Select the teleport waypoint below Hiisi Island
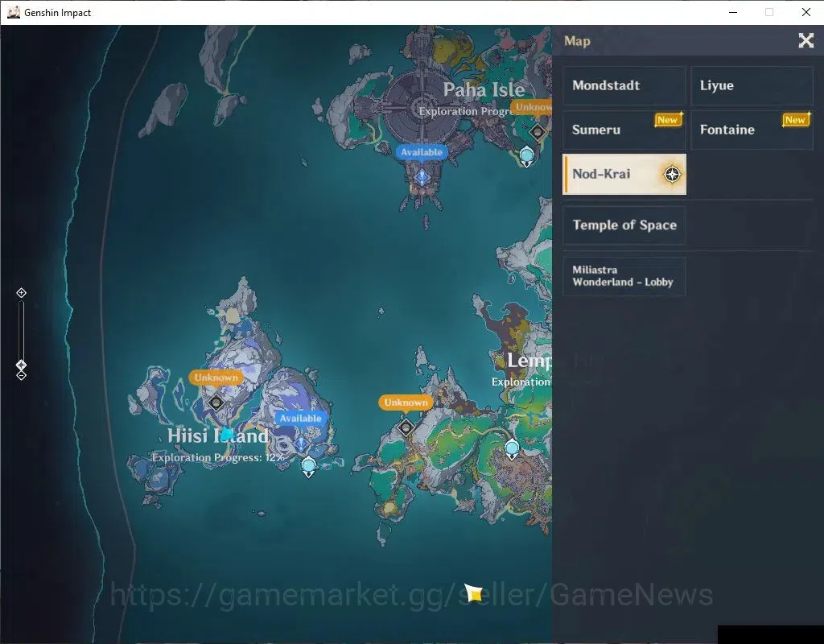The image size is (824, 644). (308, 467)
